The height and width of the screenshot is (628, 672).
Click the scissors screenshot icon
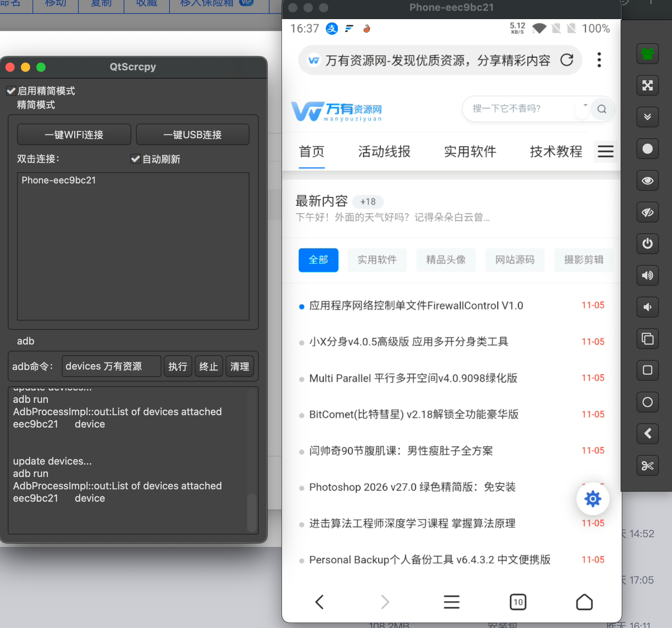click(x=647, y=465)
